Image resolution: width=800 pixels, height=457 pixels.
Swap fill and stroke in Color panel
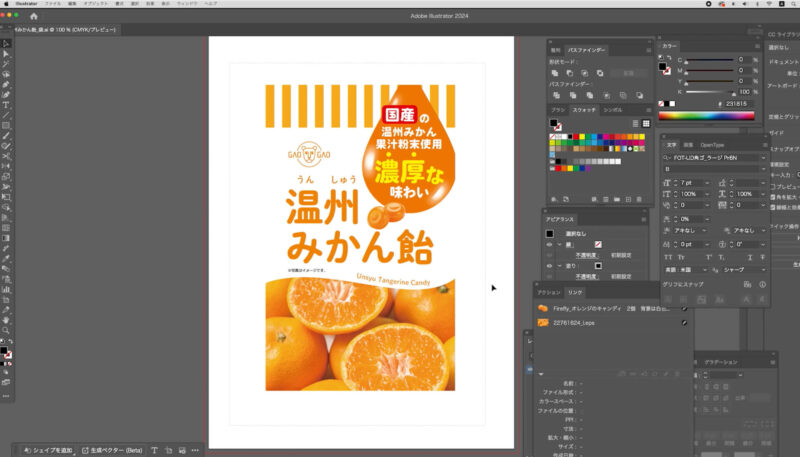(x=669, y=58)
